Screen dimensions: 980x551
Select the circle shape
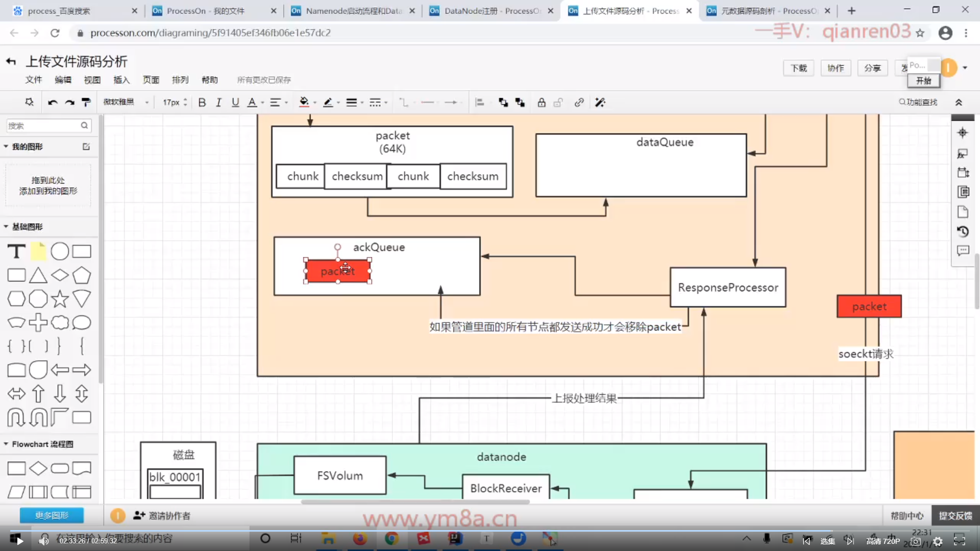pos(60,252)
